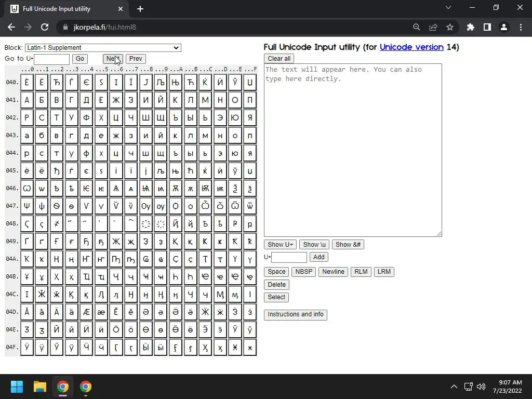Click into the text output area
Image resolution: width=532 pixels, height=399 pixels.
tap(353, 150)
